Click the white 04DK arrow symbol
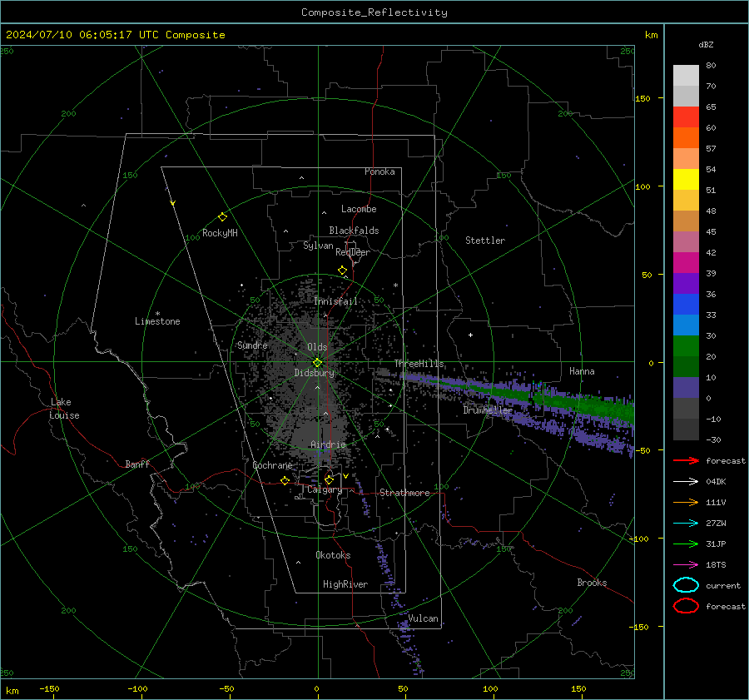Image resolution: width=749 pixels, height=700 pixels. [x=686, y=481]
